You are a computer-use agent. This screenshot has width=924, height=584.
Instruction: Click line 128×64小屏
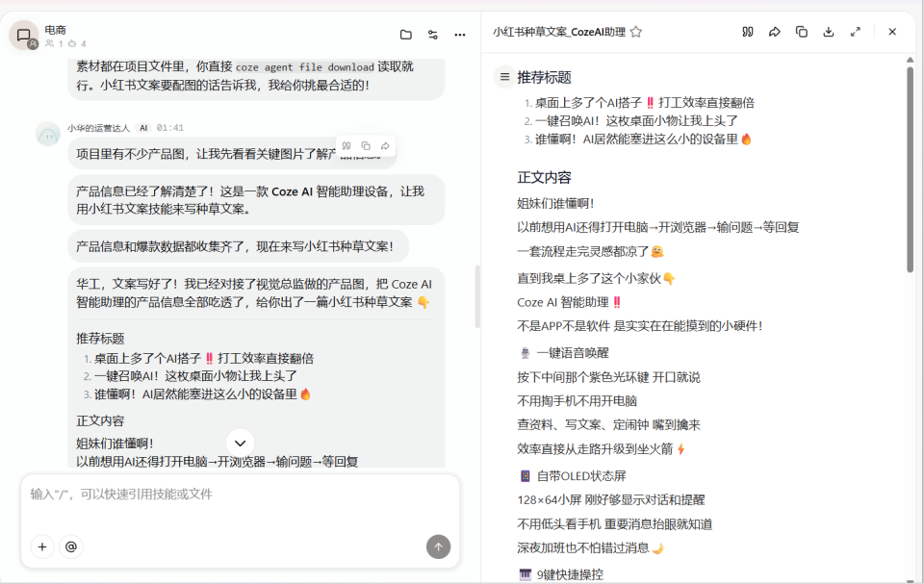[611, 499]
